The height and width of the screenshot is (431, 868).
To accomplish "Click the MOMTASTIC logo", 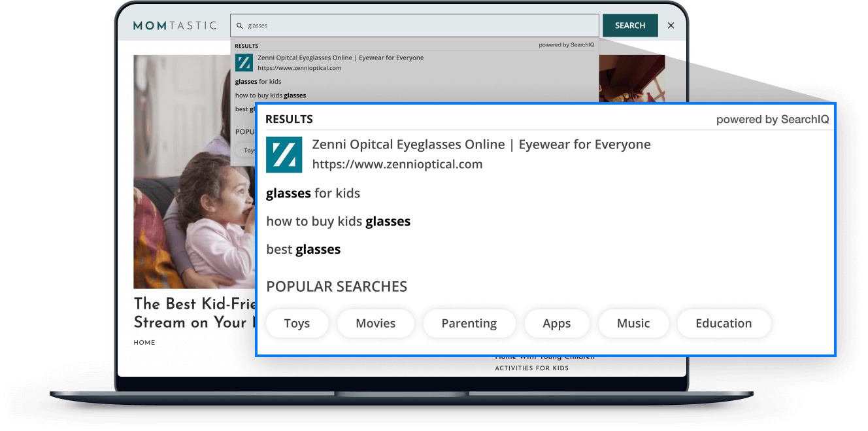I will click(175, 26).
